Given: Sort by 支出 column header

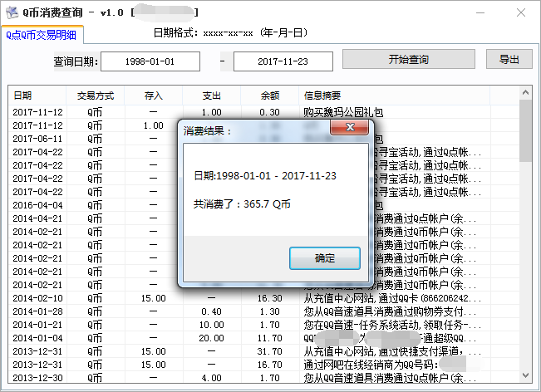Looking at the screenshot, I should pos(211,96).
